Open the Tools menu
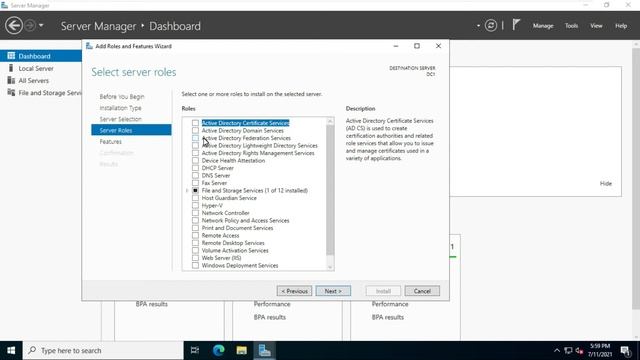This screenshot has width=640, height=360. pyautogui.click(x=571, y=26)
